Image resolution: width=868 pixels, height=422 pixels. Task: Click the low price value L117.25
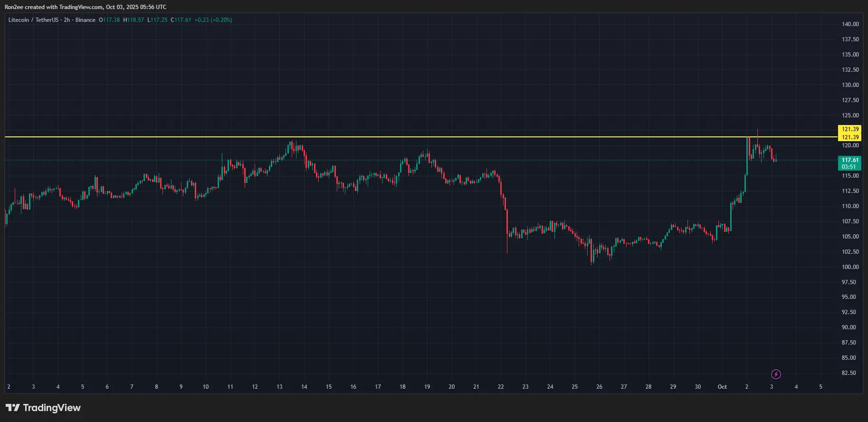click(157, 20)
